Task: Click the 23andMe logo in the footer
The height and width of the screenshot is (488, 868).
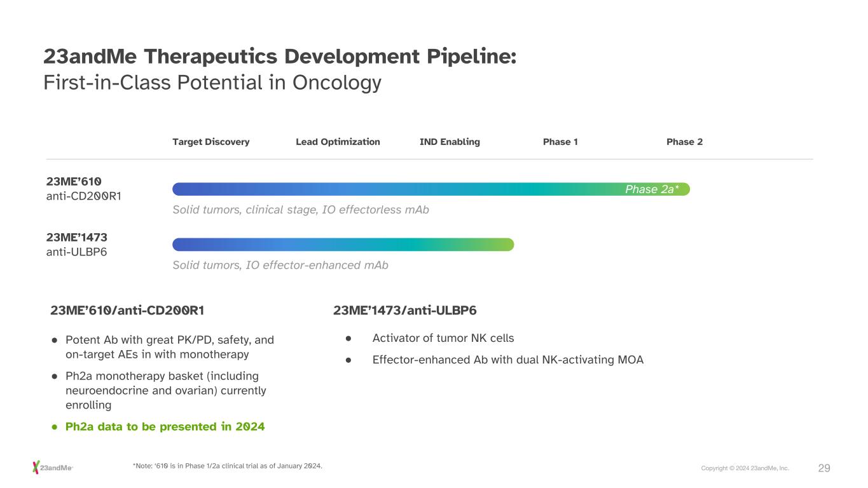Action: click(53, 468)
